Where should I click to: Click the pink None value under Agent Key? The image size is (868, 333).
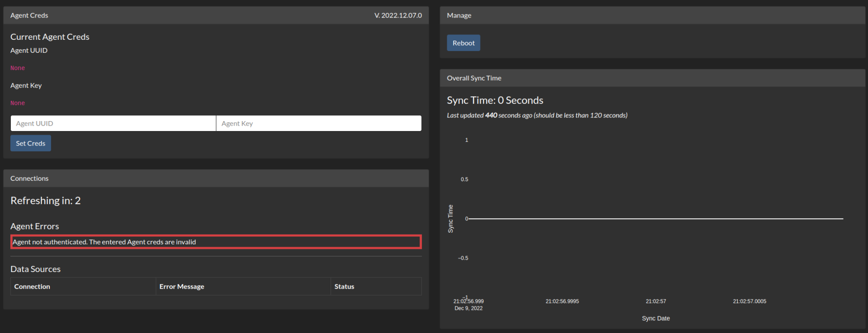coord(18,103)
